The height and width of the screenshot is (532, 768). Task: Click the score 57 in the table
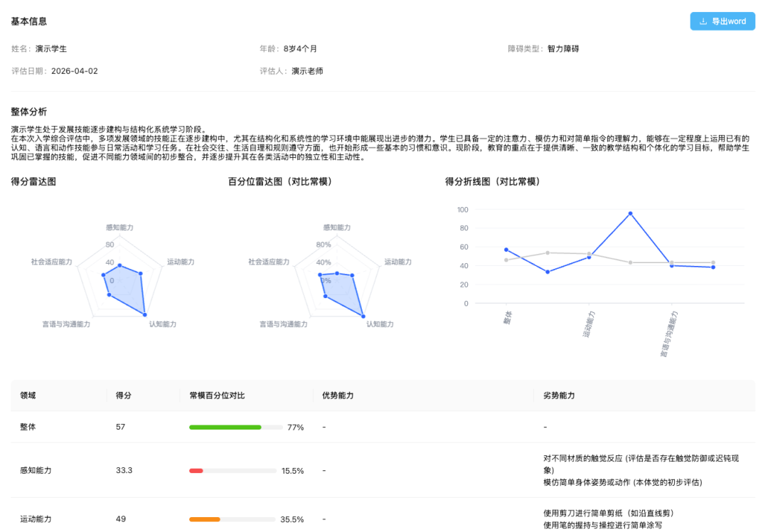point(120,427)
